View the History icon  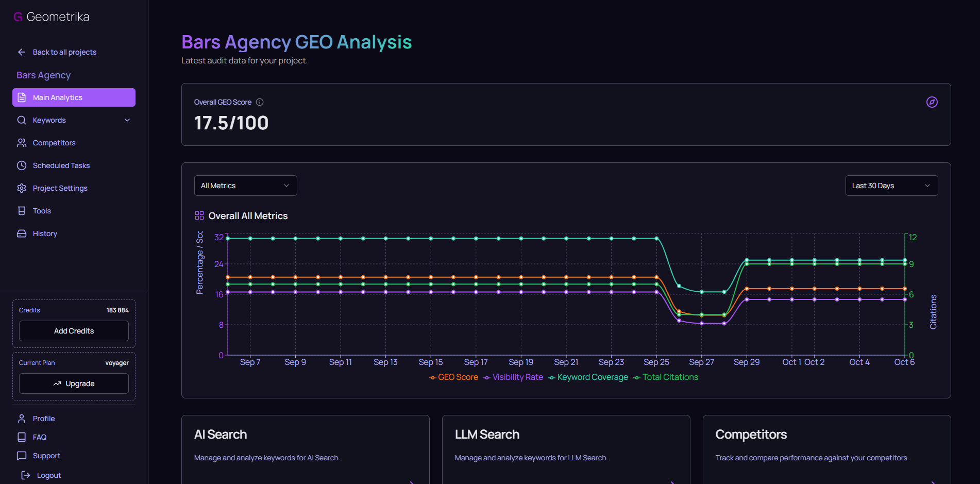click(x=22, y=233)
